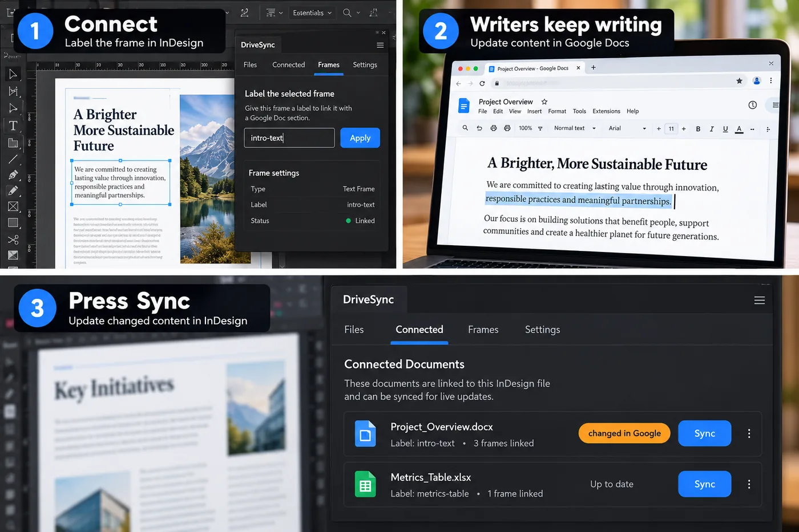
Task: Toggle Underline in Google Docs toolbar
Action: click(x=725, y=129)
